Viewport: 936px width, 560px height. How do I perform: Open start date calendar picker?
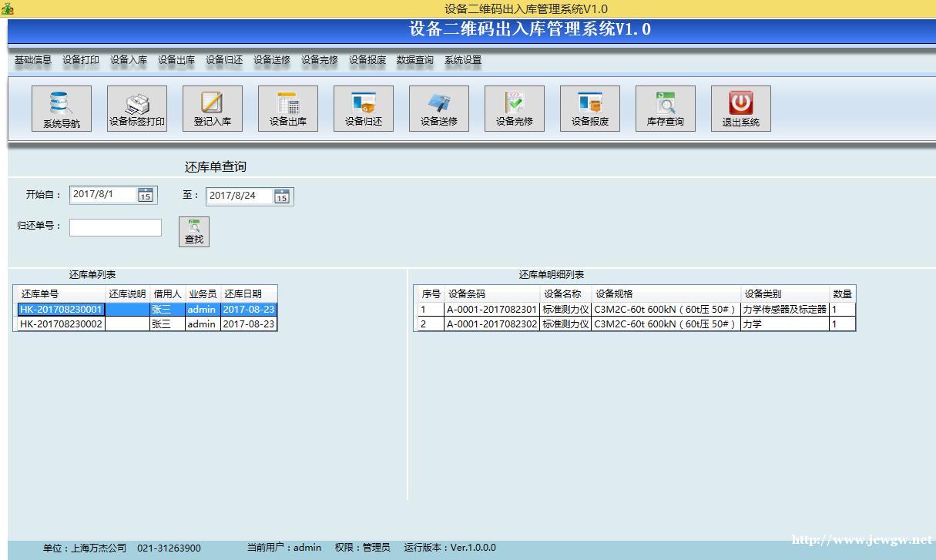coord(146,196)
